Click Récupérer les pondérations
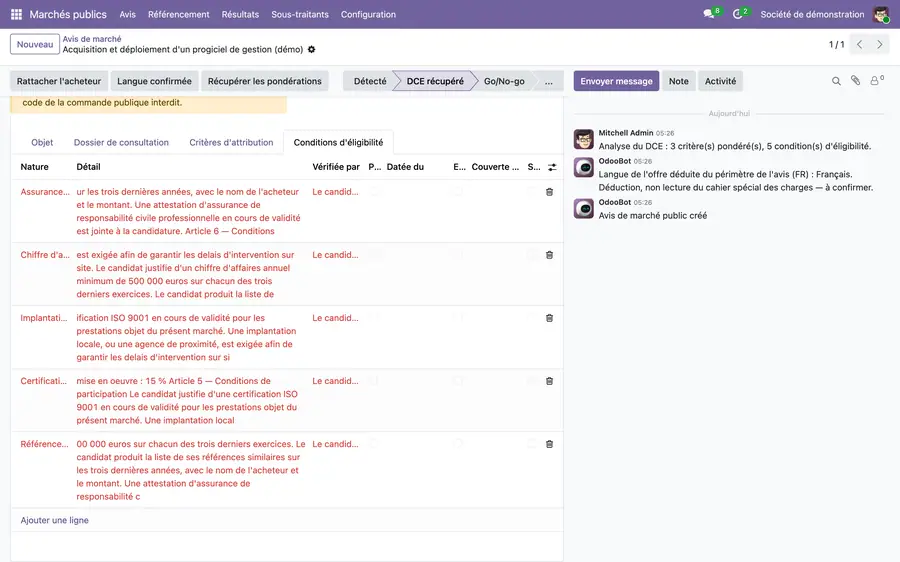 (265, 81)
